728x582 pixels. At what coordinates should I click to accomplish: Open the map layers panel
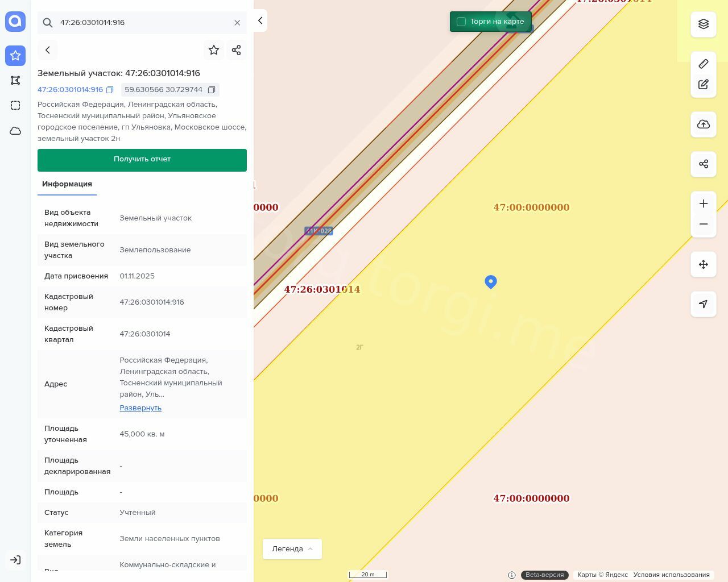tap(704, 24)
